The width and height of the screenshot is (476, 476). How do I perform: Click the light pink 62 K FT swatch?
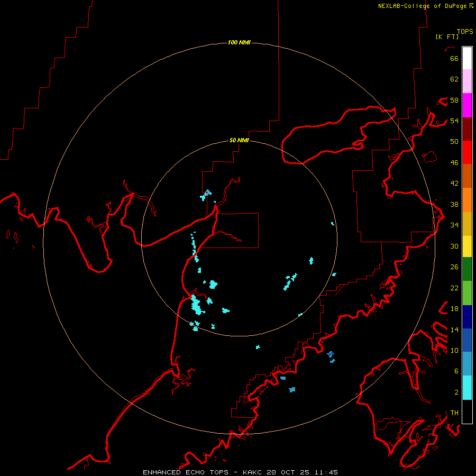(467, 81)
